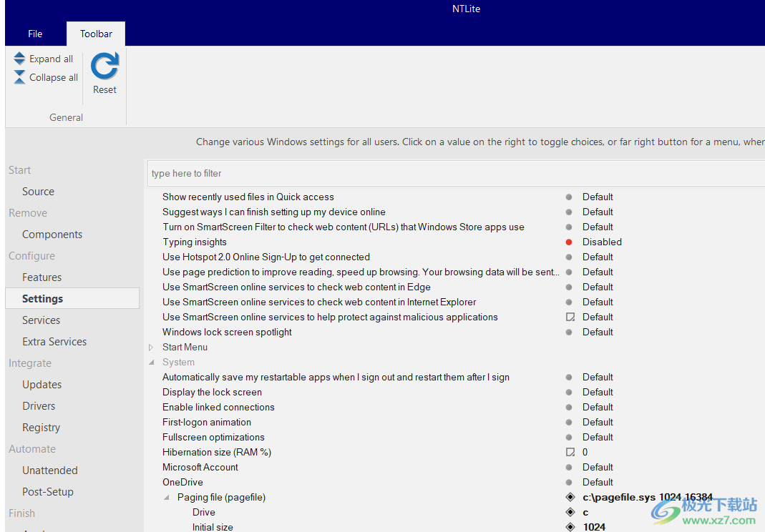Go to the Unattended page
Image resolution: width=765 pixels, height=532 pixels.
point(50,471)
